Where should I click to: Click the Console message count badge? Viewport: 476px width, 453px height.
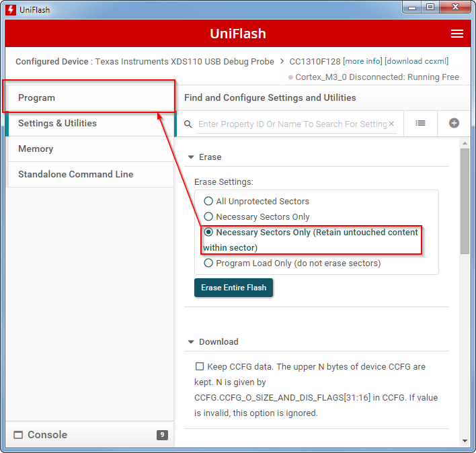click(x=162, y=435)
